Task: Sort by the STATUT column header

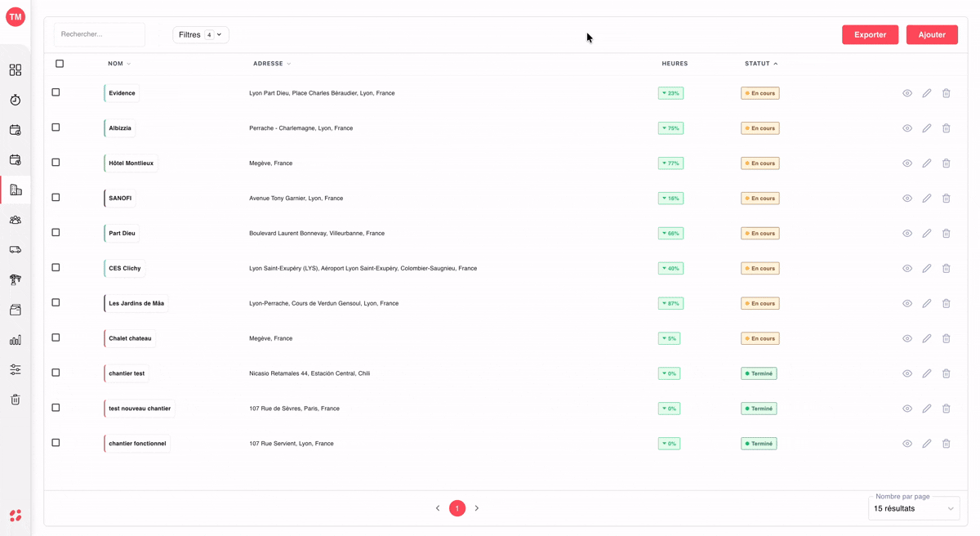Action: click(761, 64)
